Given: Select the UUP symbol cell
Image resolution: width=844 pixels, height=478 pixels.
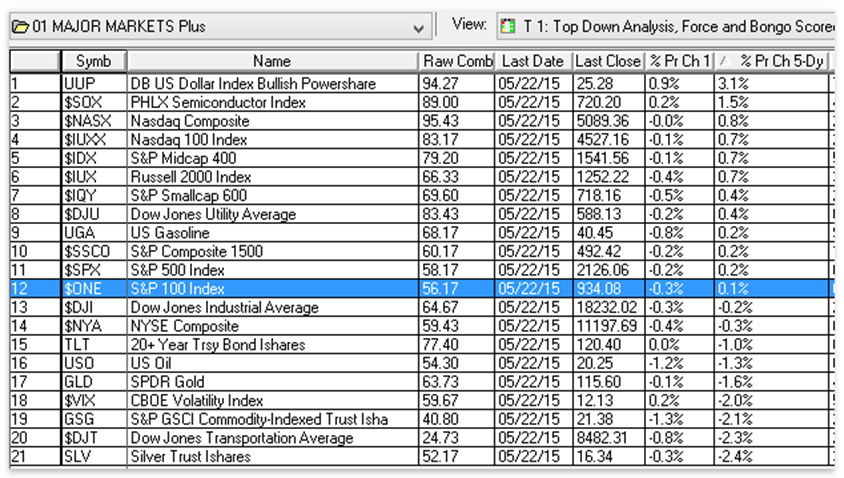Looking at the screenshot, I should coord(94,83).
